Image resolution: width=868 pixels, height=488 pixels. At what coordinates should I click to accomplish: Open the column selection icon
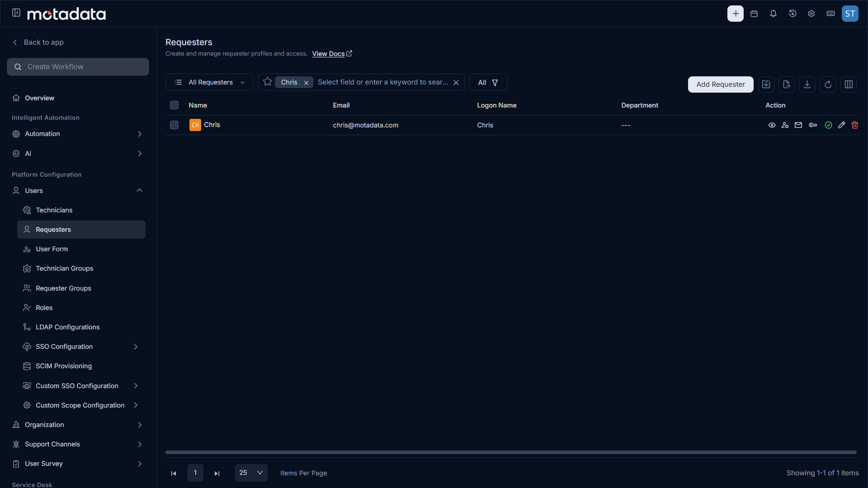[x=849, y=84]
